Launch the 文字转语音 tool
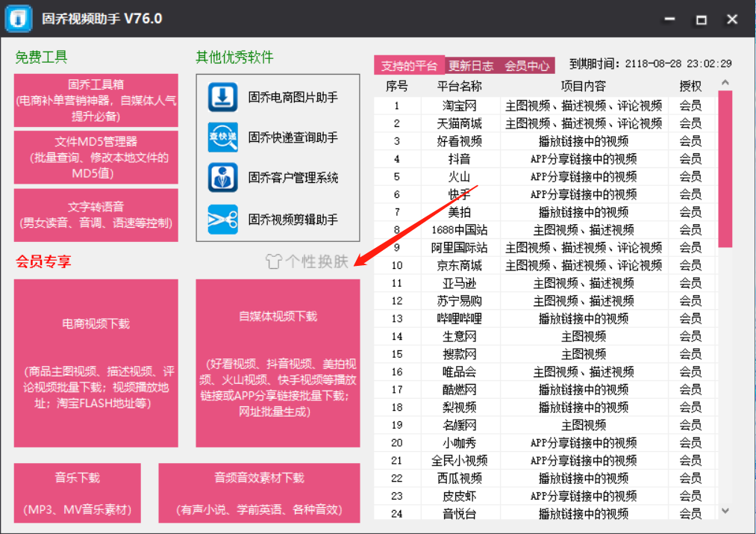The width and height of the screenshot is (756, 534). tap(96, 214)
